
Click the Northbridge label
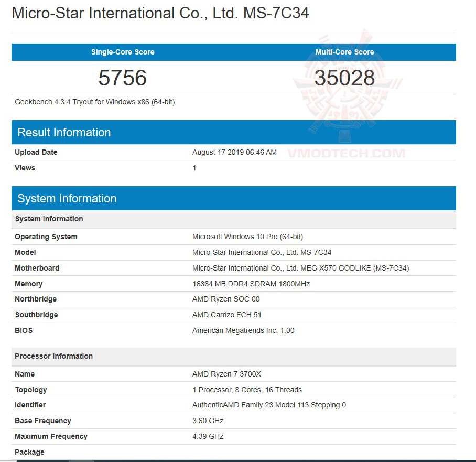tap(36, 299)
